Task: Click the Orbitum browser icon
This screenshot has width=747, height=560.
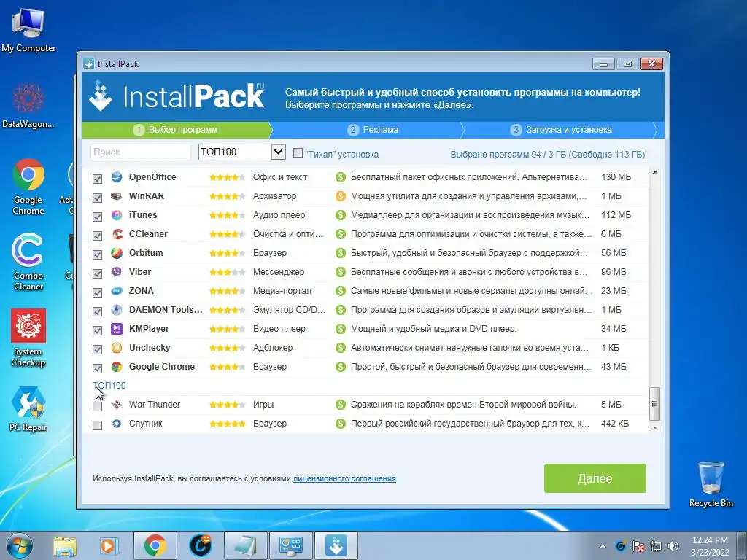Action: [x=117, y=253]
